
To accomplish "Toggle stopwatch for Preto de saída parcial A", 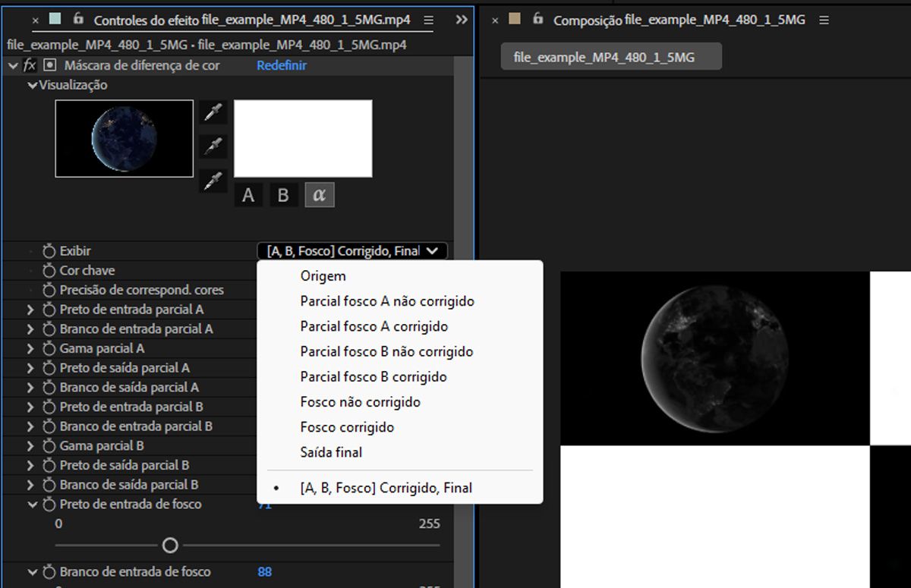I will pos(49,368).
